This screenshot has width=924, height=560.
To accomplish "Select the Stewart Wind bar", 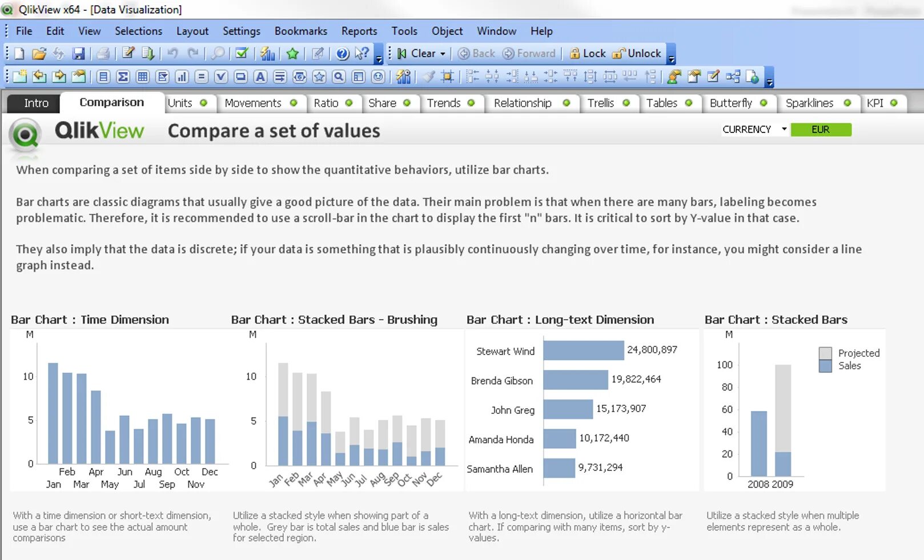I will (584, 350).
